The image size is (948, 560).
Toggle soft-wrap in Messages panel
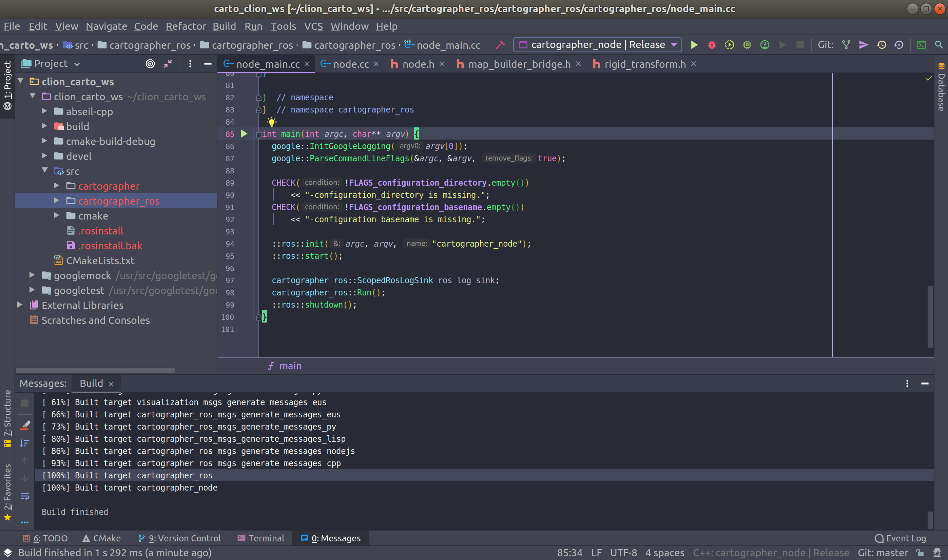pyautogui.click(x=25, y=496)
